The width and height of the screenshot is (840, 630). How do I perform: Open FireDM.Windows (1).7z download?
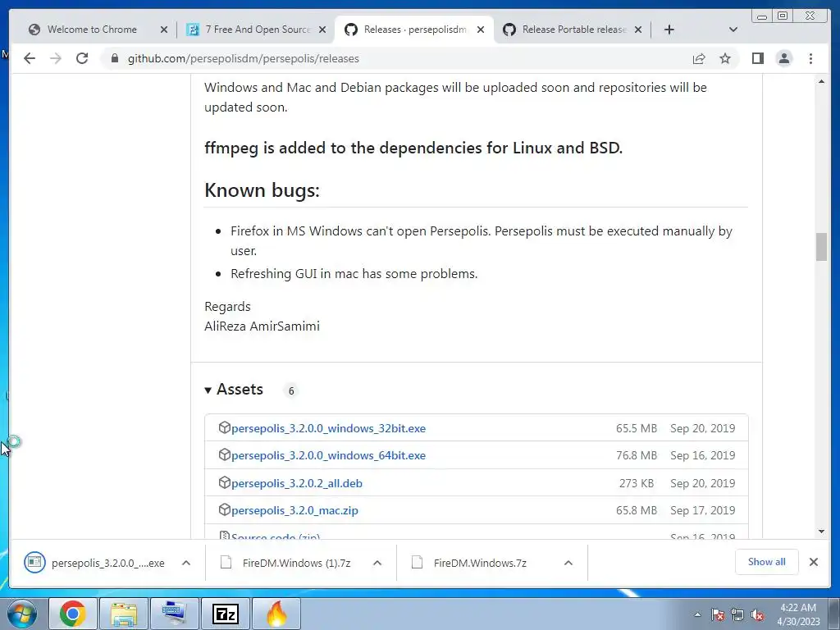click(286, 563)
